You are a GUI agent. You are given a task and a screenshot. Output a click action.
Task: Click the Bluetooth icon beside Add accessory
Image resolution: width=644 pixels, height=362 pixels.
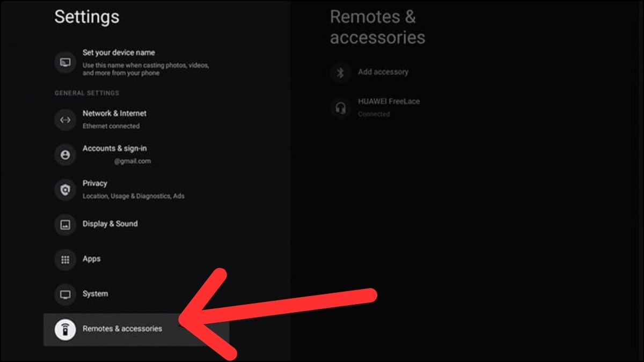point(341,72)
